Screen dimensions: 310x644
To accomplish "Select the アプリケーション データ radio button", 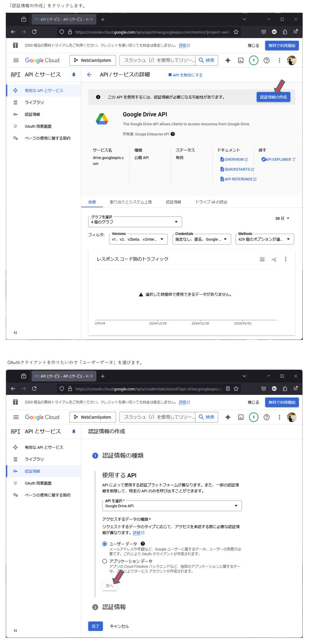I will [104, 561].
